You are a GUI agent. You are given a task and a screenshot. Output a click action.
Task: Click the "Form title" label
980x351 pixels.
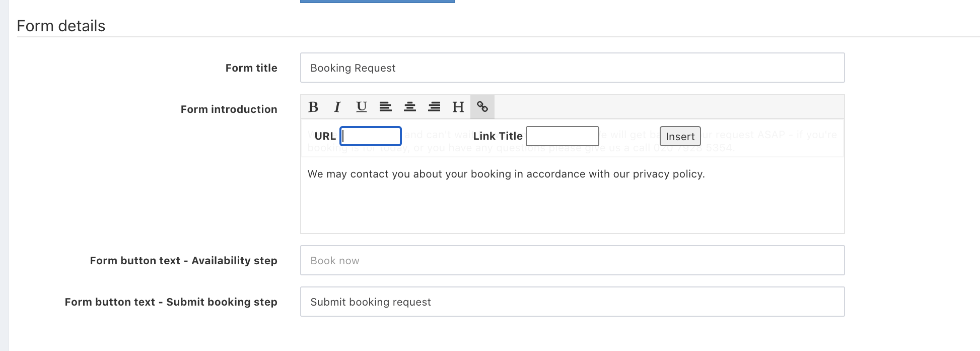[251, 68]
